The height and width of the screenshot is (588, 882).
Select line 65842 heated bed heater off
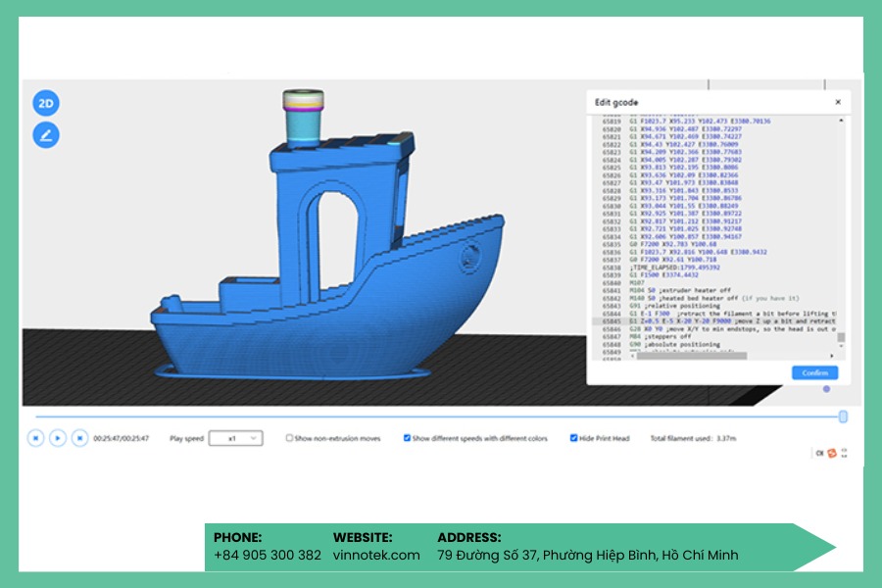click(714, 298)
